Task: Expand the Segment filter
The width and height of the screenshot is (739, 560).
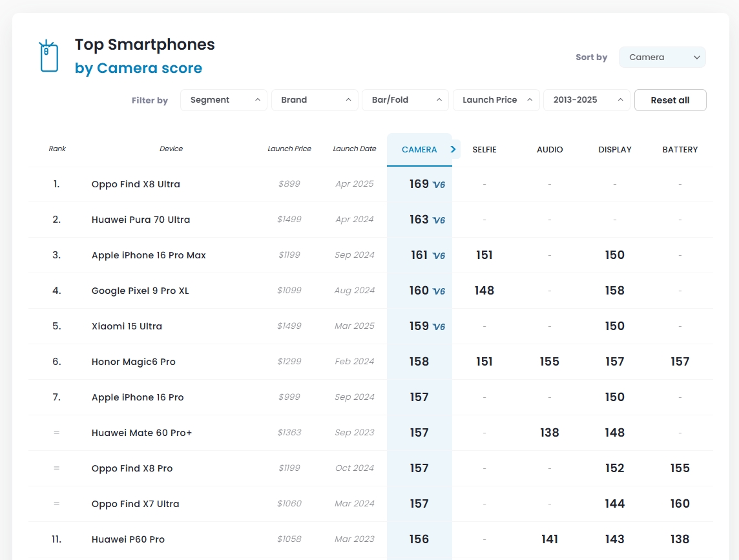Action: pos(224,100)
